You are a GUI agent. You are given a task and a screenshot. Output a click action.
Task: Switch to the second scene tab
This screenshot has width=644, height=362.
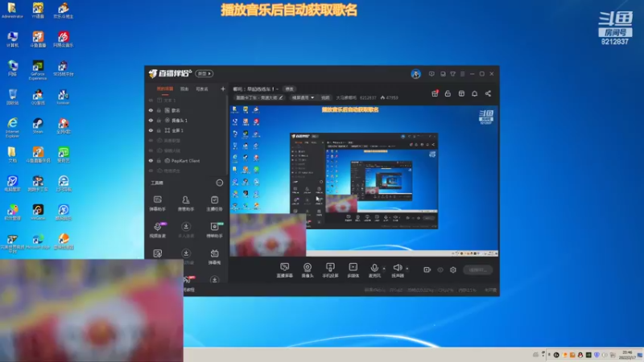click(184, 89)
